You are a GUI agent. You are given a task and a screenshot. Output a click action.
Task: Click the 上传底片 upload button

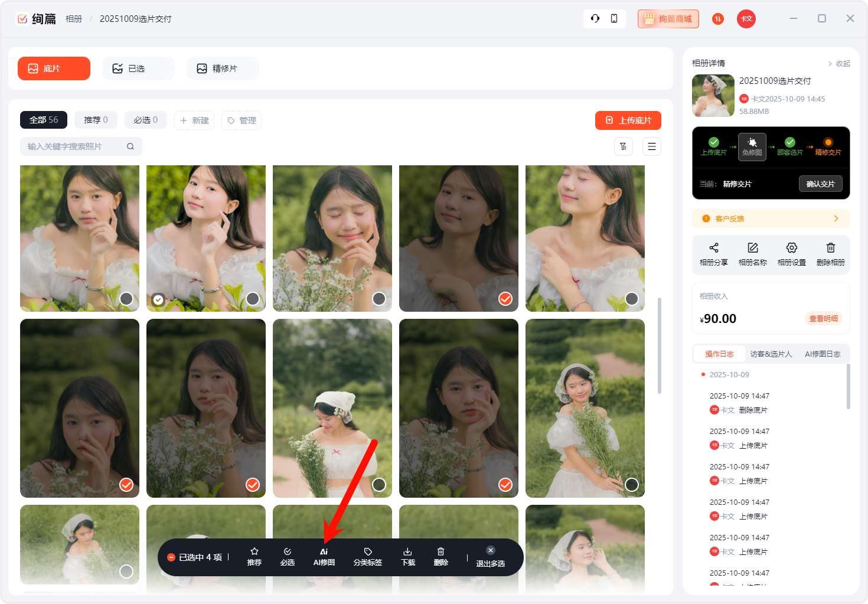628,120
